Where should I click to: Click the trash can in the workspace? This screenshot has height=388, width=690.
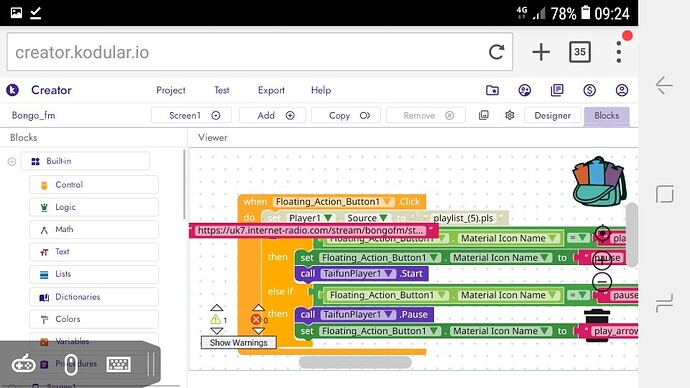tap(597, 325)
